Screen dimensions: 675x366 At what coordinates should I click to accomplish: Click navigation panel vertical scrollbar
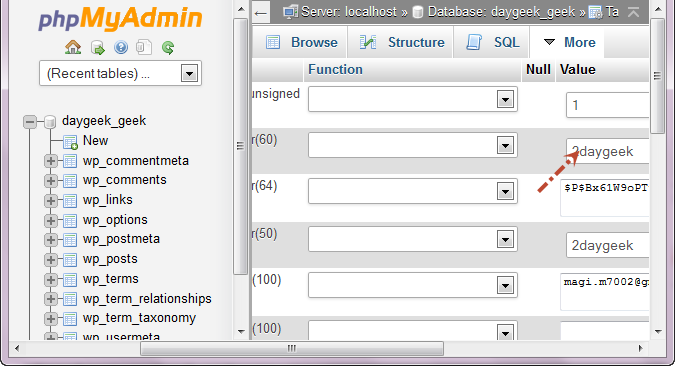[240, 146]
